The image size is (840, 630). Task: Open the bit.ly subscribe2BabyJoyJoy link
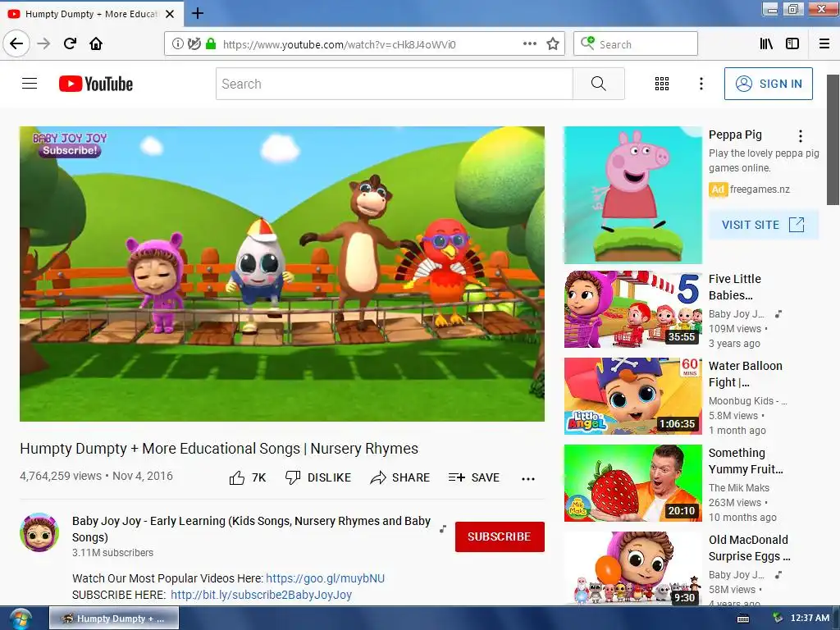click(x=261, y=595)
